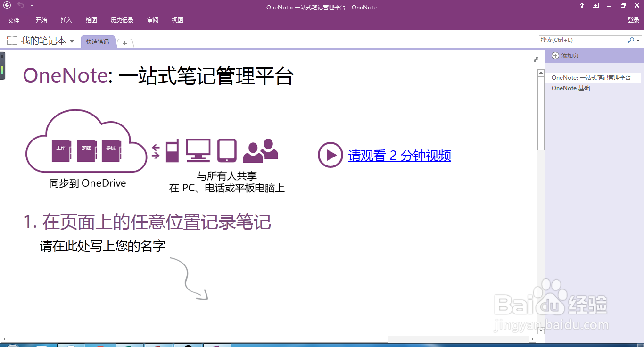Open Customize Quick Access Toolbar dropdown
Image resolution: width=644 pixels, height=347 pixels.
click(32, 5)
